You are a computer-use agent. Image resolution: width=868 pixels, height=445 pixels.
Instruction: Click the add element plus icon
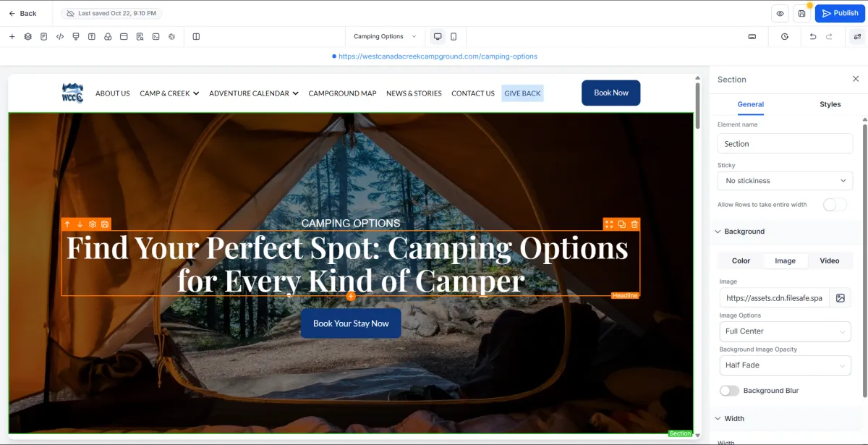pos(12,36)
